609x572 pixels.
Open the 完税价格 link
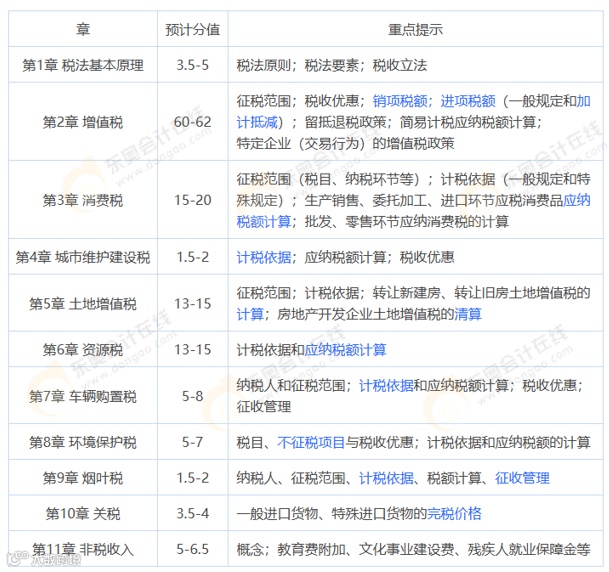[x=454, y=514]
